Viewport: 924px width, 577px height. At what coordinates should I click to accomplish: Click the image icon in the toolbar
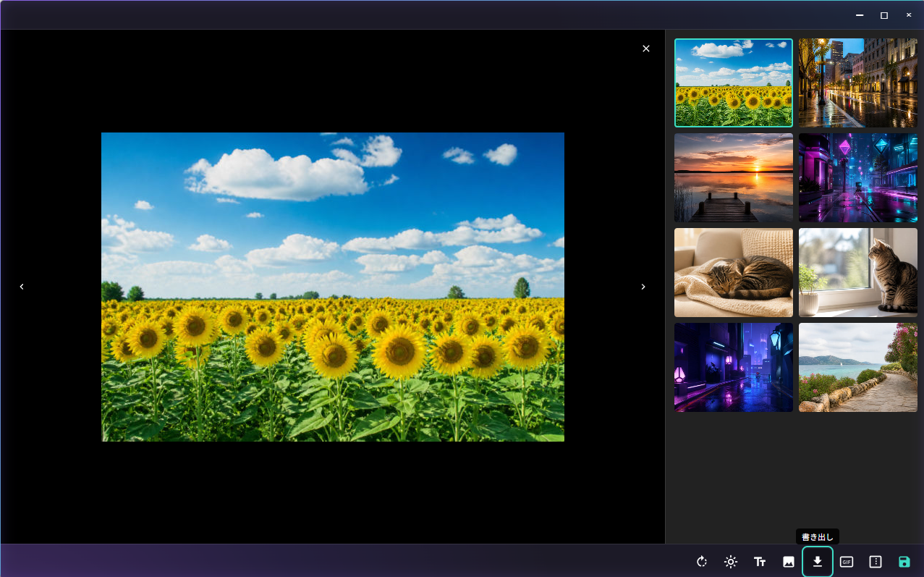coord(789,562)
